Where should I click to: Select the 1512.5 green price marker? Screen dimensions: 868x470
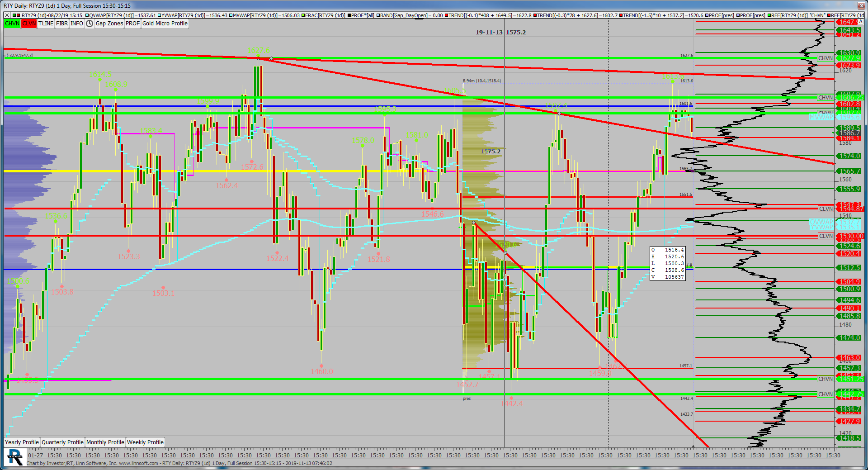pyautogui.click(x=849, y=268)
